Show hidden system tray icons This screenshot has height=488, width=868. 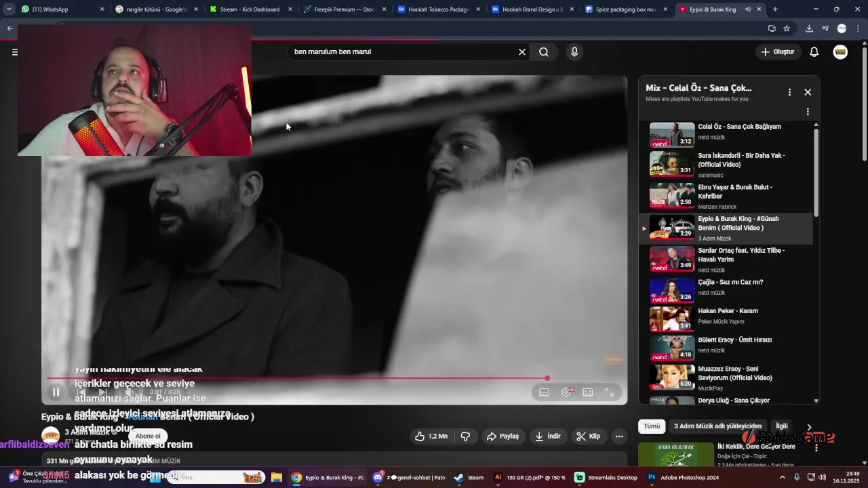(783, 477)
